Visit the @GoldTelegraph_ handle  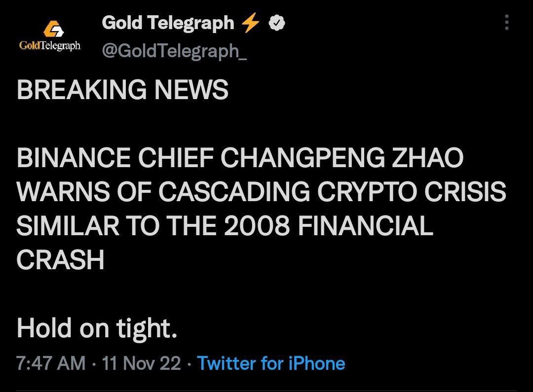click(174, 51)
